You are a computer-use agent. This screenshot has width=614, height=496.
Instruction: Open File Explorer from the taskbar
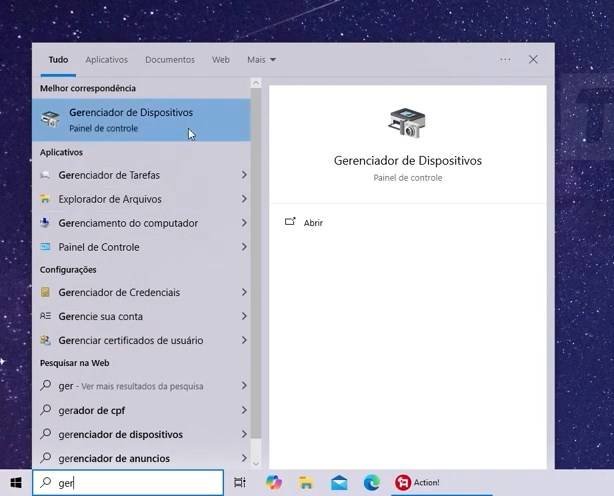pos(306,483)
